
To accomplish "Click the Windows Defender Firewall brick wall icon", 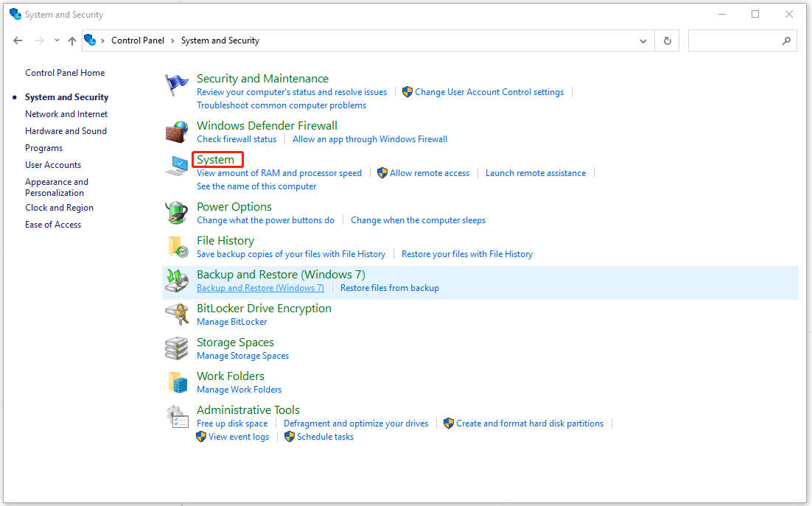I will pos(177,132).
